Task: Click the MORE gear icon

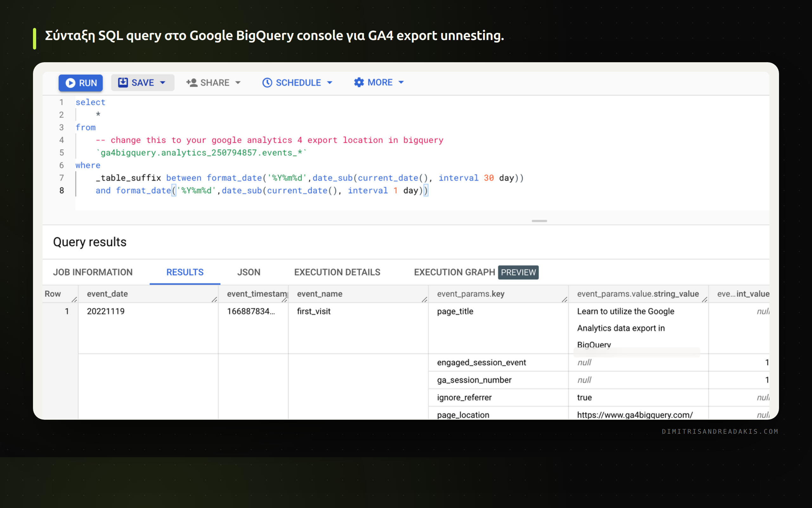Action: (359, 82)
